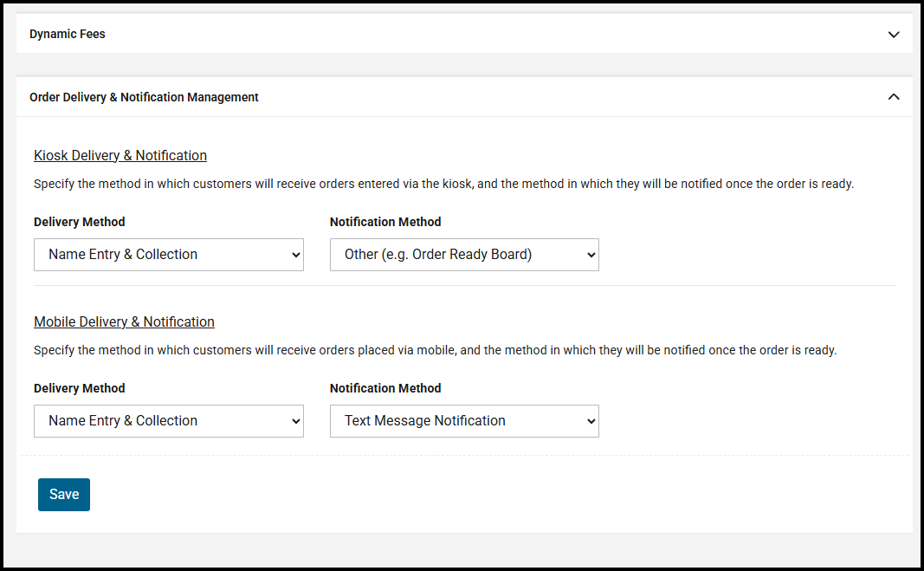The height and width of the screenshot is (571, 924).
Task: Click the mobile orders description text
Action: click(435, 350)
